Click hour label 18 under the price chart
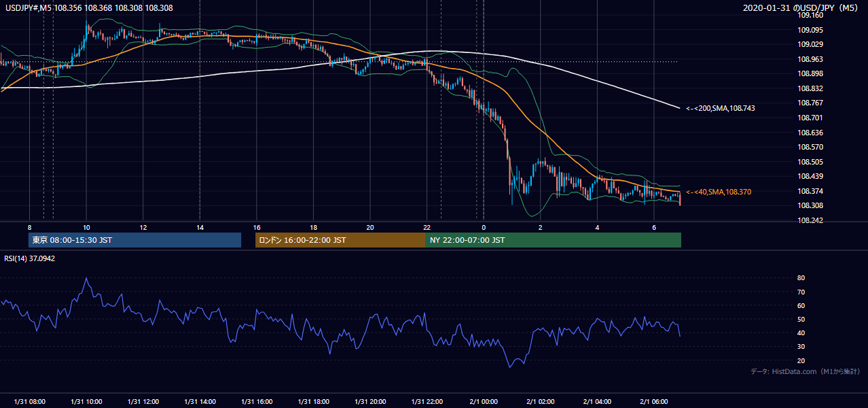The image size is (868, 408). pos(313,227)
